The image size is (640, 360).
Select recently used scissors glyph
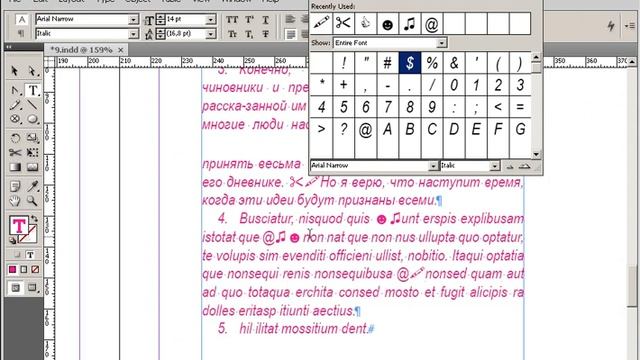tap(343, 24)
